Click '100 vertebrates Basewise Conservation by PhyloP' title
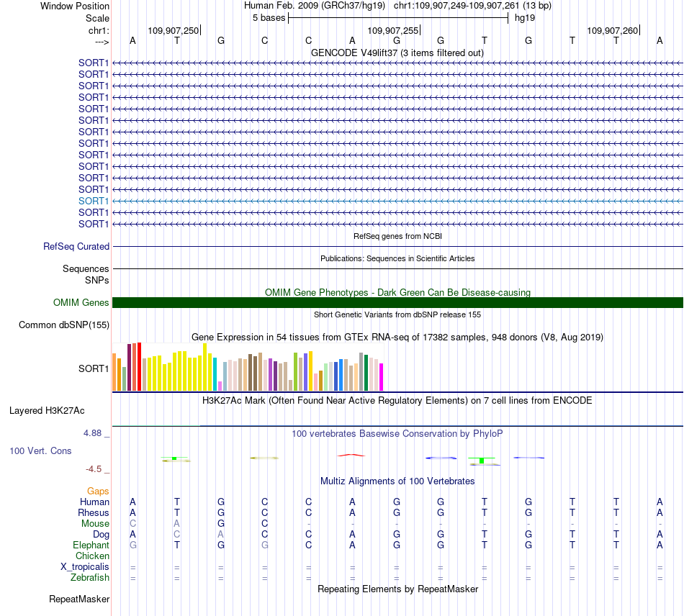The height and width of the screenshot is (616, 684). click(x=397, y=434)
